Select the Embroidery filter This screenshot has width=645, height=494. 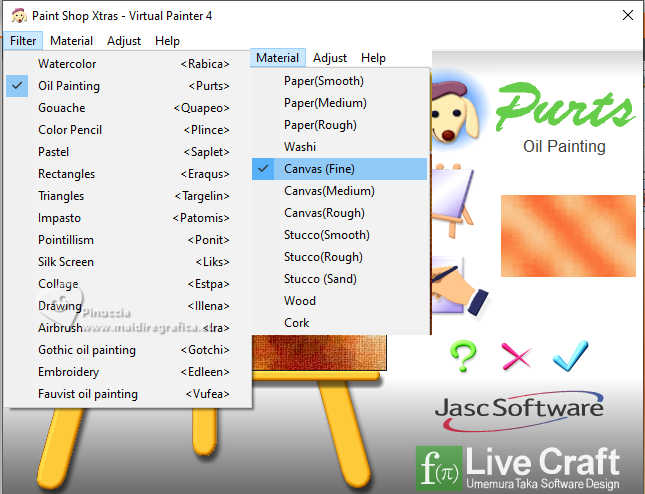point(128,372)
